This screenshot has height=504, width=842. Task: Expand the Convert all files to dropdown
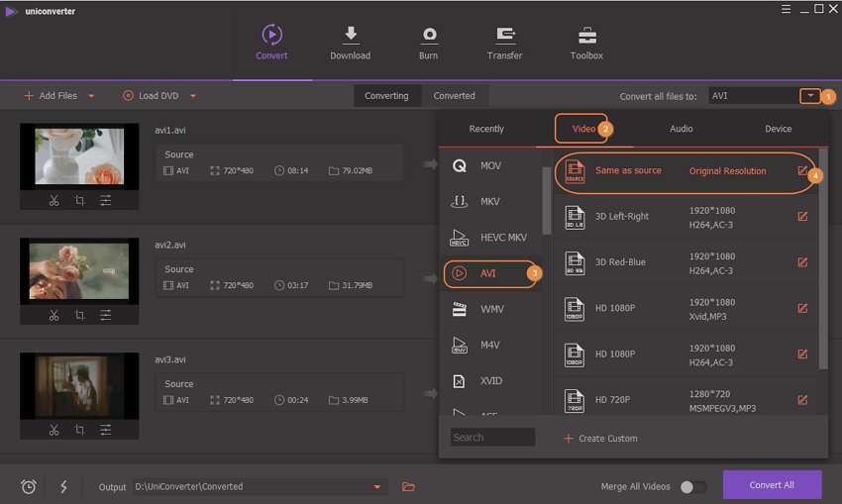(810, 96)
